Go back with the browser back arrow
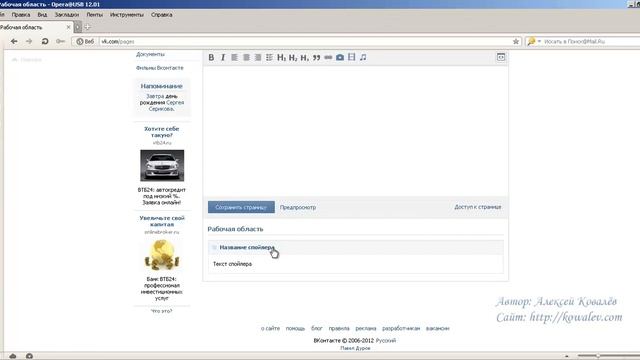The image size is (640, 360). (14, 41)
